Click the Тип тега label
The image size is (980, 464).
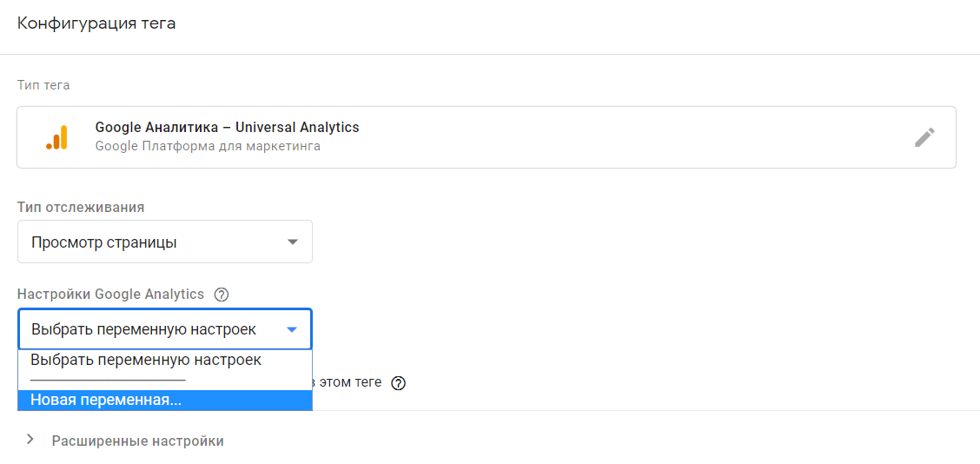43,85
